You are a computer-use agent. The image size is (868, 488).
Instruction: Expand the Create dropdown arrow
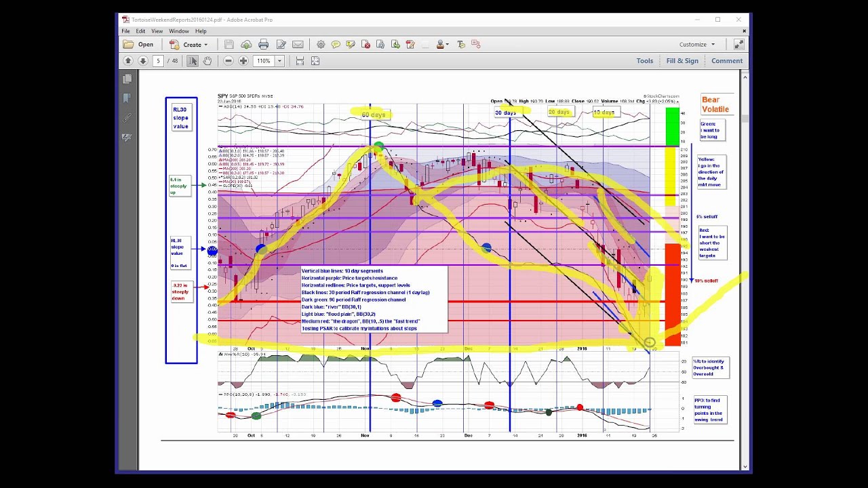[x=206, y=45]
